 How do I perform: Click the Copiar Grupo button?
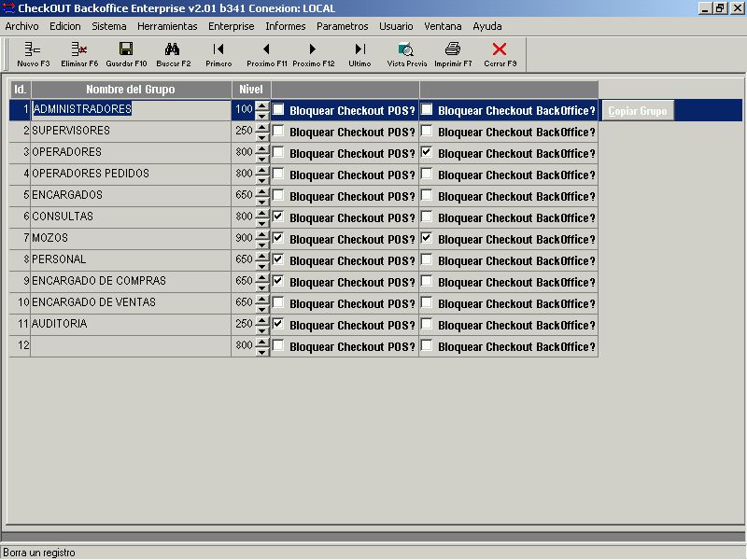coord(638,110)
